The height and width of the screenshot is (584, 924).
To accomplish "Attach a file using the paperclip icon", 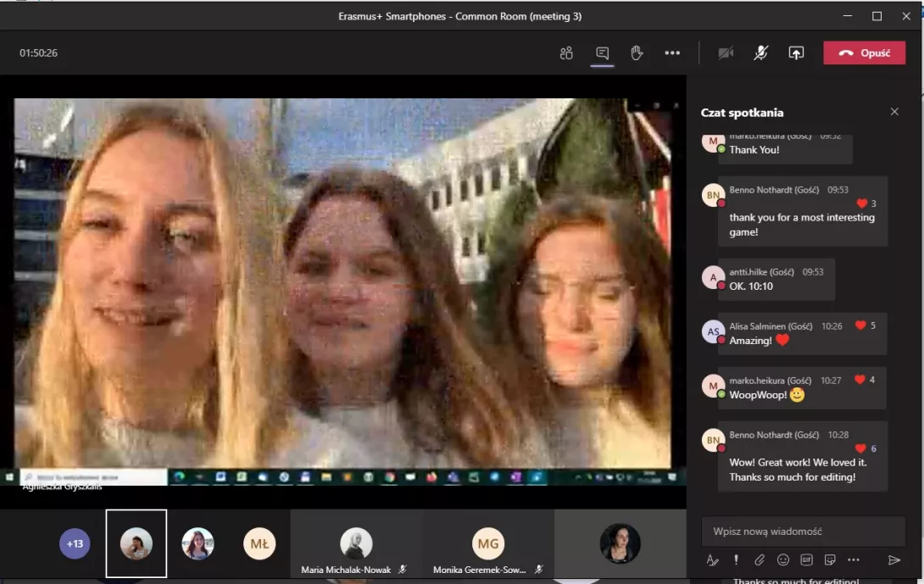I will click(760, 560).
